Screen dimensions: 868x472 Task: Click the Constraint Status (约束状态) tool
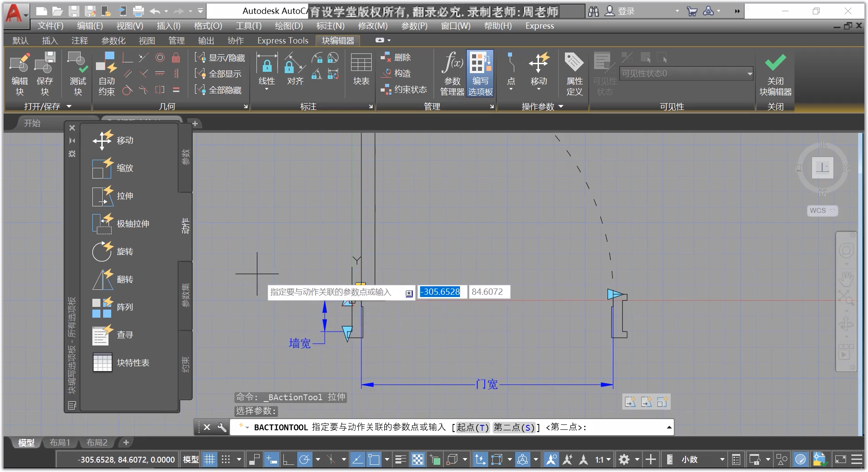(x=404, y=90)
